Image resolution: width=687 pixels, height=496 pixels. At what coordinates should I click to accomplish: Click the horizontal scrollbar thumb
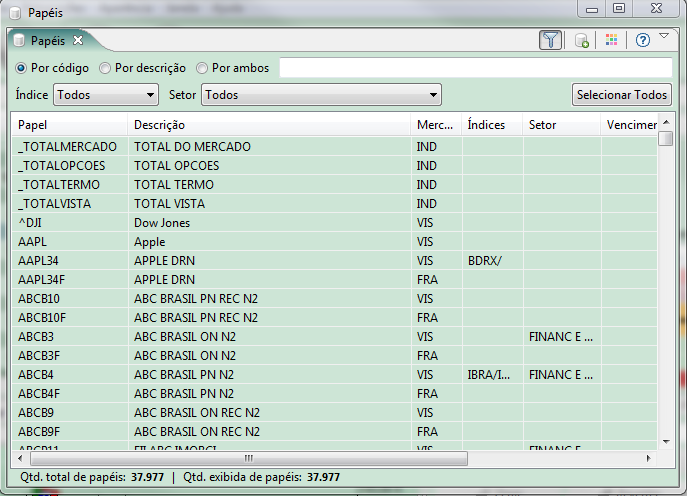click(x=249, y=458)
